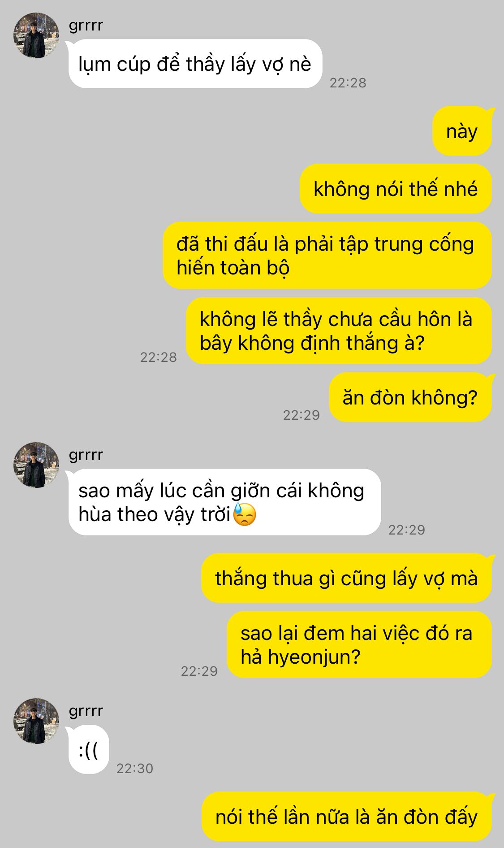504x848 pixels.
Task: Select message 'không lẽ thầy chưa cầu hôn'
Action: 339,331
